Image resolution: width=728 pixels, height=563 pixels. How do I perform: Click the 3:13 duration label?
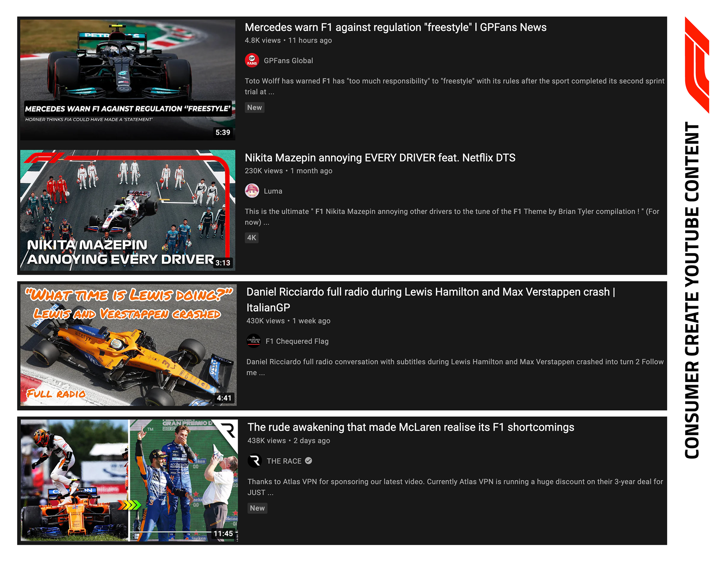coord(223,263)
